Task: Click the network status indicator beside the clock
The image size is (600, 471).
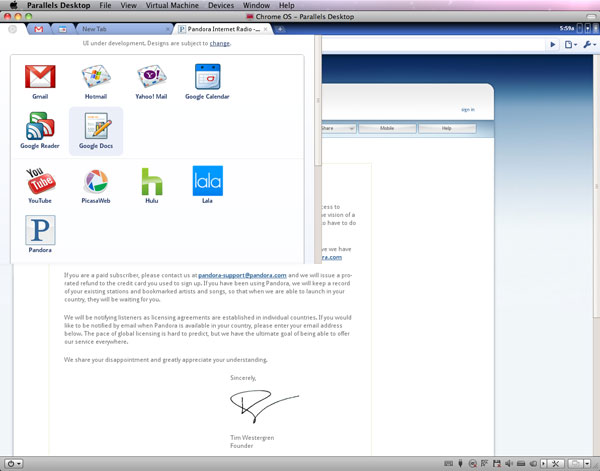Action: click(x=580, y=28)
